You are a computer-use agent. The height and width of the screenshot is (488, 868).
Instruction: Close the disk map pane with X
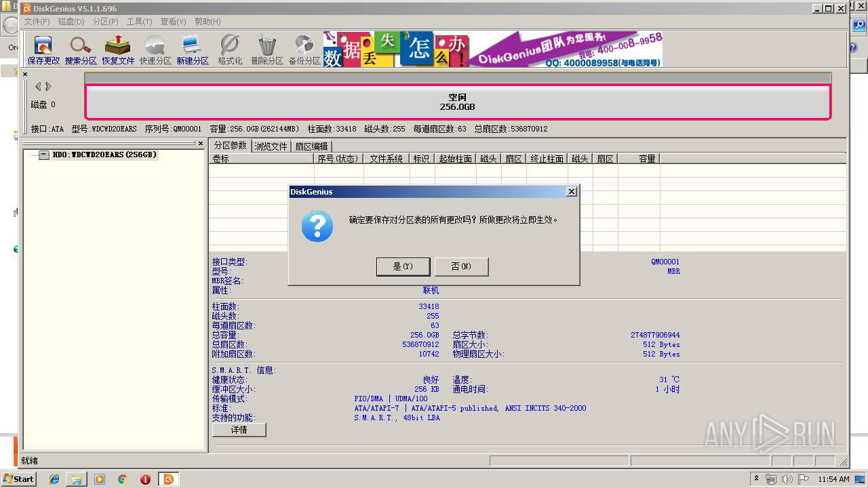25,75
